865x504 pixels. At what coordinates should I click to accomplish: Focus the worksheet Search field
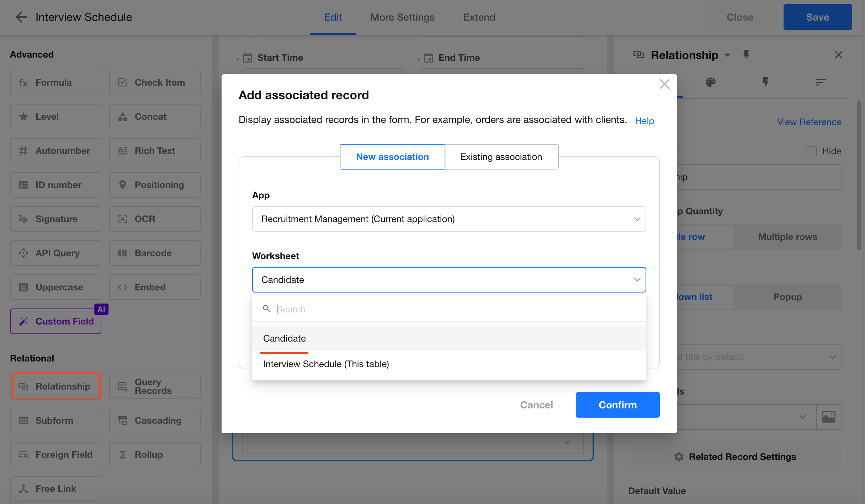[449, 309]
